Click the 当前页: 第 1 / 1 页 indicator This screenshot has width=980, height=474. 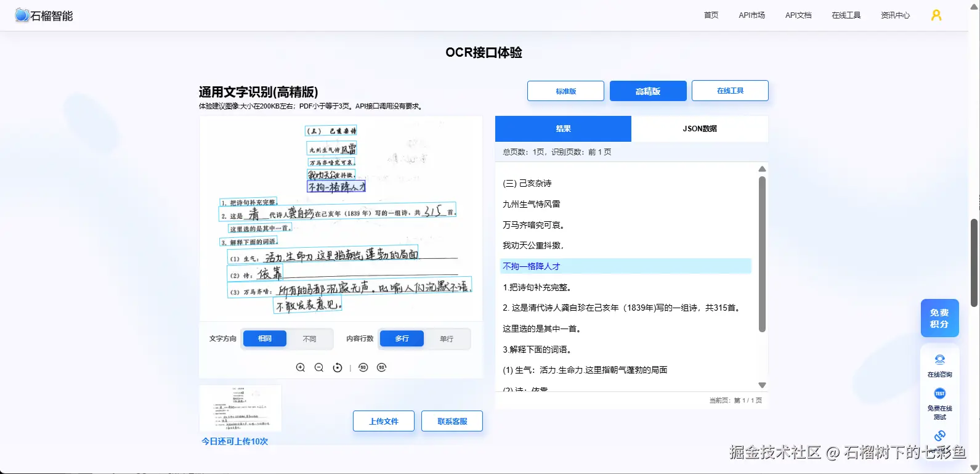735,401
